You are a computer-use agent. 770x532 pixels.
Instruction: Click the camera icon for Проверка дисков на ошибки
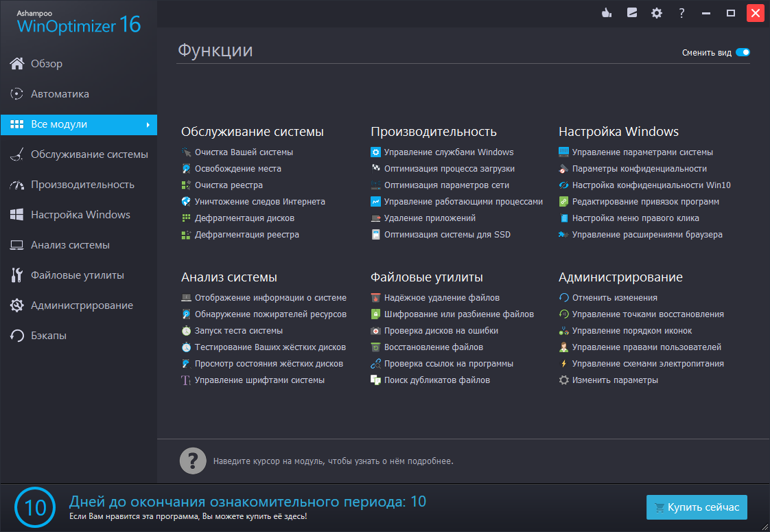[x=375, y=331]
